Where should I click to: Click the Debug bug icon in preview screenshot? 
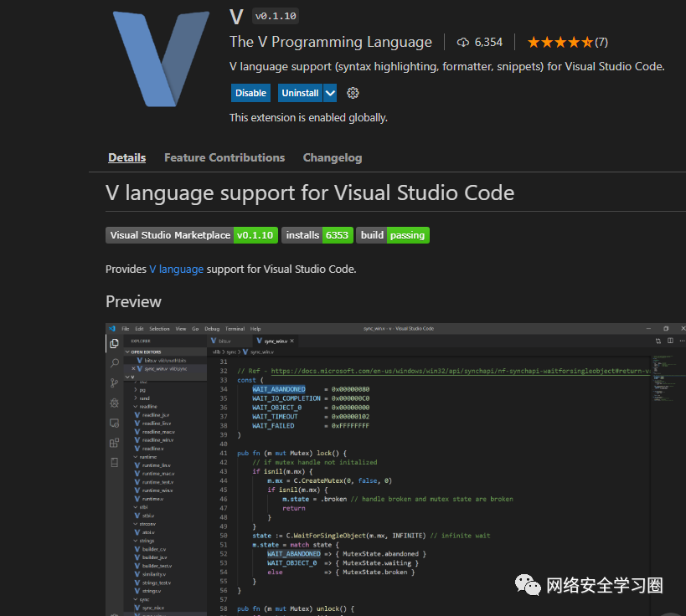coord(114,403)
